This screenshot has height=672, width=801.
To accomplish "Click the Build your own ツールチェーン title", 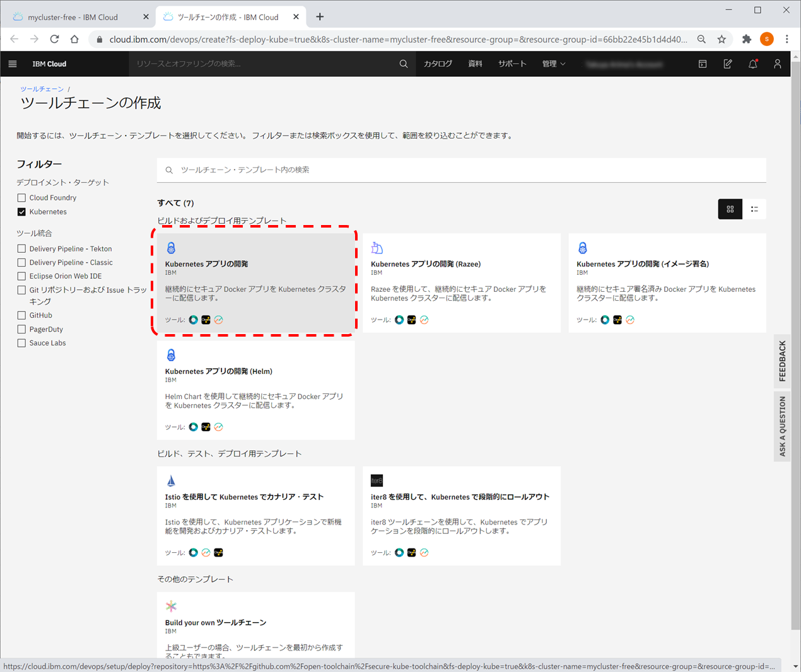I will tap(216, 623).
